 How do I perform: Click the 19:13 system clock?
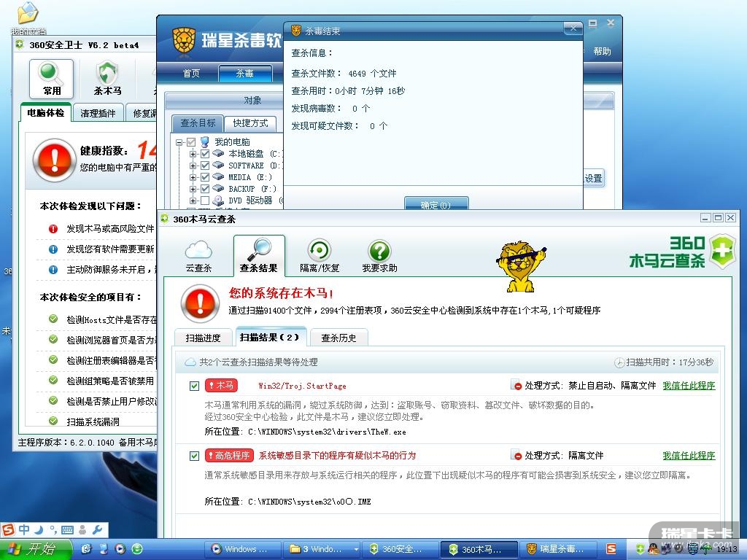(x=727, y=549)
